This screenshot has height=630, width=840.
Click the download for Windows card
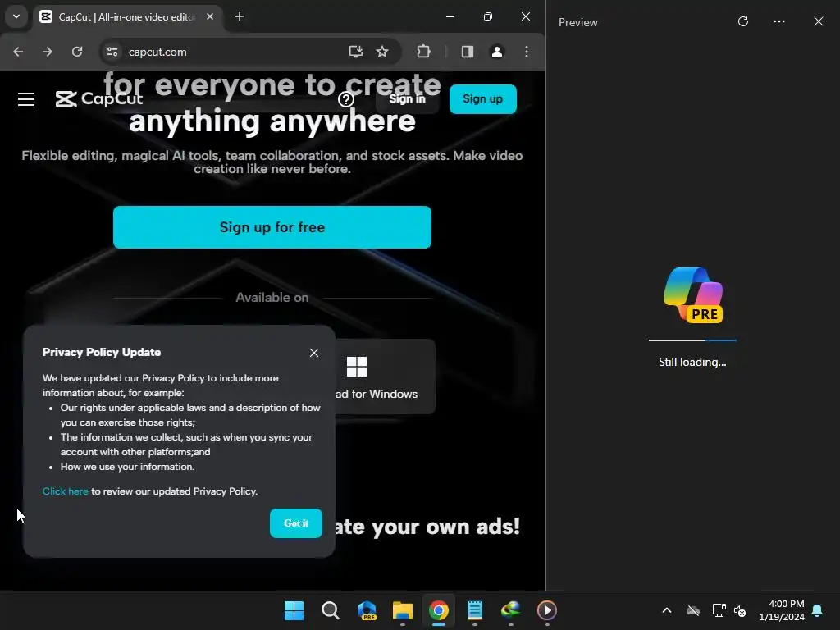tap(385, 377)
